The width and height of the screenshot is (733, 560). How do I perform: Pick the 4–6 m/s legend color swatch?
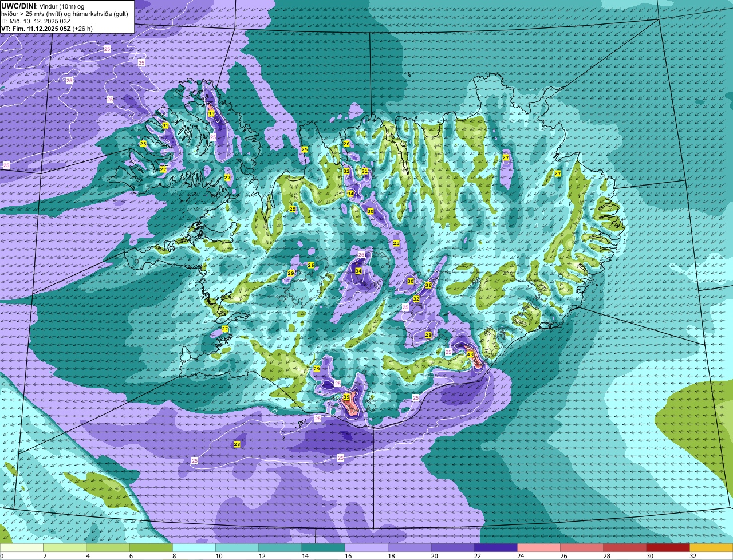(108, 547)
